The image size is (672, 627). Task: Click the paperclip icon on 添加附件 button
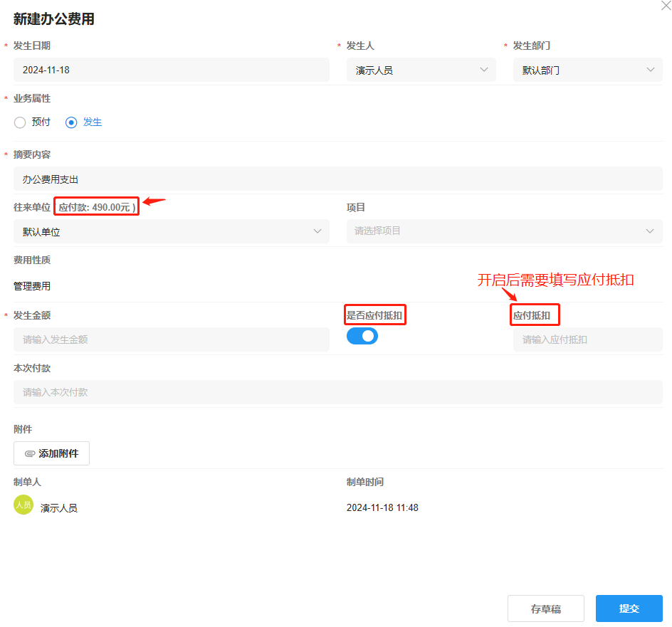29,453
